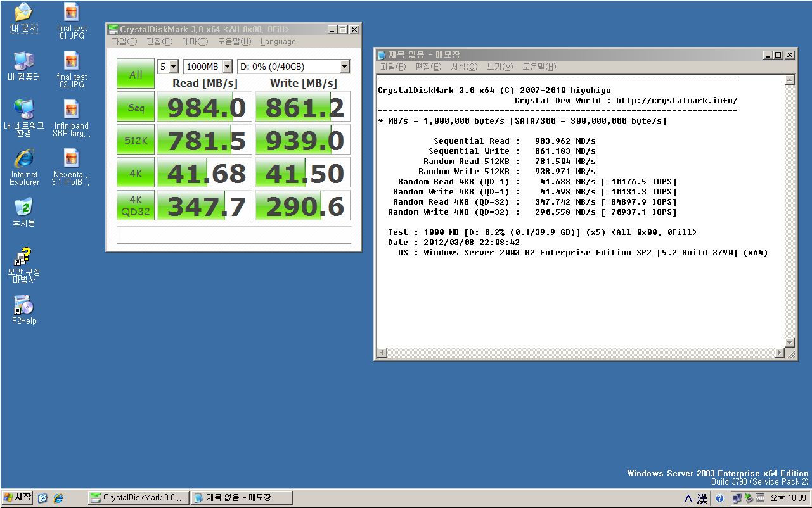Switch to 제목 없음 - 메모장 taskbar button
The image size is (812, 508).
241,498
